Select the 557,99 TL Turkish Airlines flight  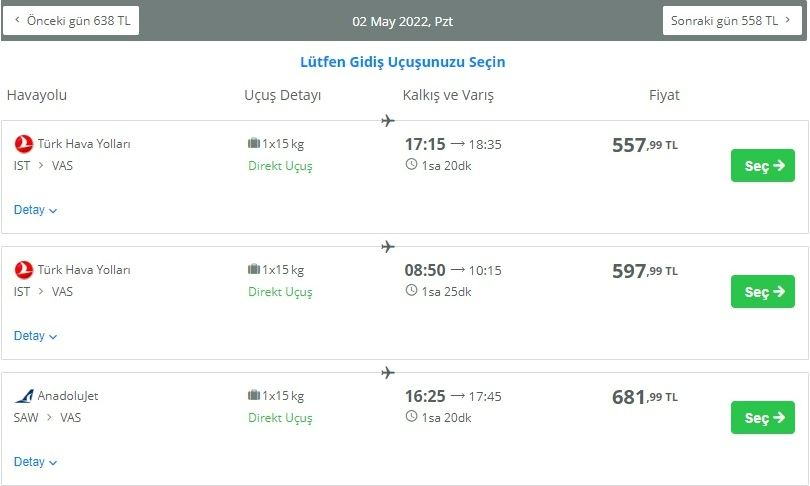[762, 166]
